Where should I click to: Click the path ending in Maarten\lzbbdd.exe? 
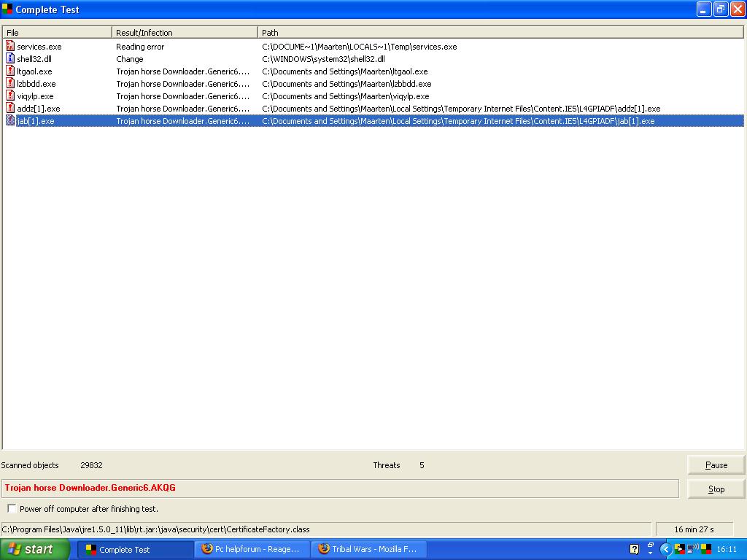click(347, 84)
